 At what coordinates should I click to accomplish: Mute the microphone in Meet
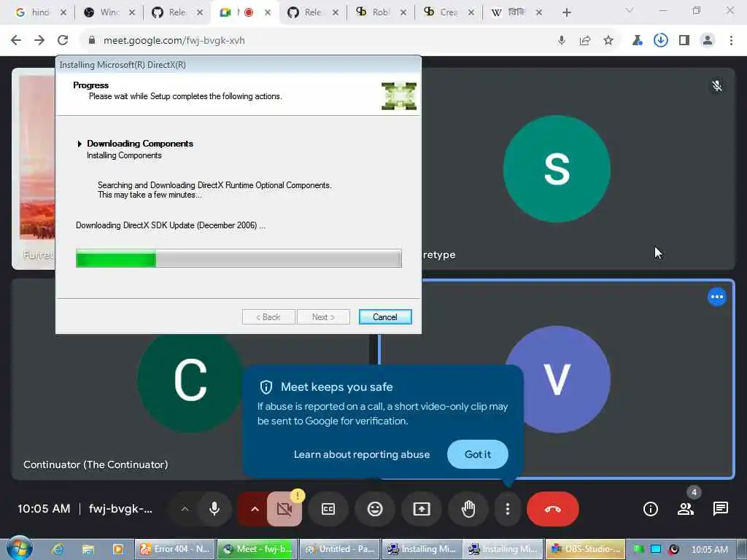pyautogui.click(x=214, y=509)
